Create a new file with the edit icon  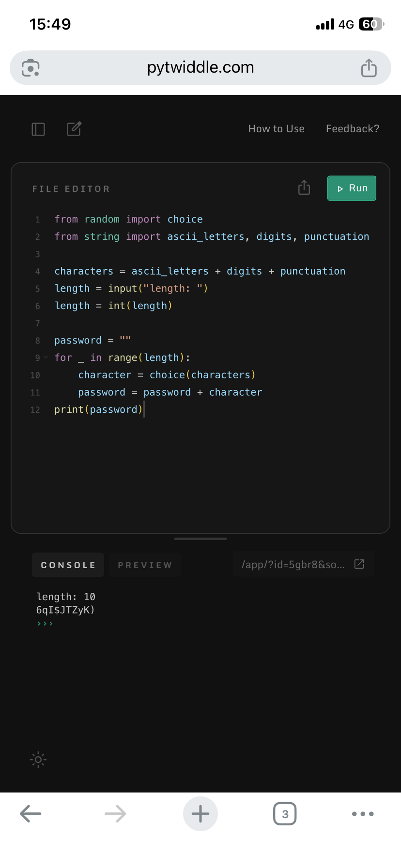pyautogui.click(x=74, y=129)
